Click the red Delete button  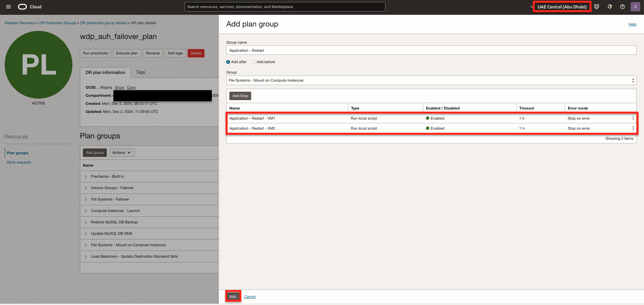point(196,53)
